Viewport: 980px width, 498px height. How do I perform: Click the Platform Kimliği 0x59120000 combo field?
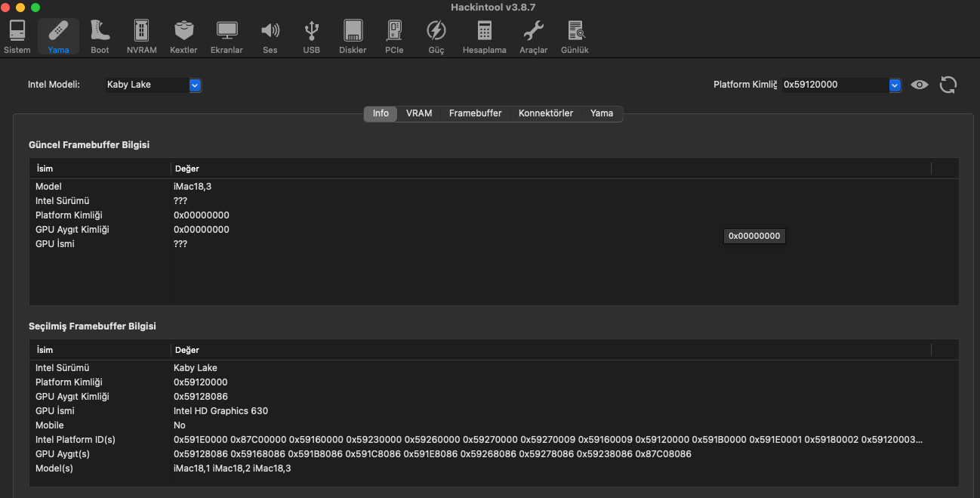pos(841,85)
